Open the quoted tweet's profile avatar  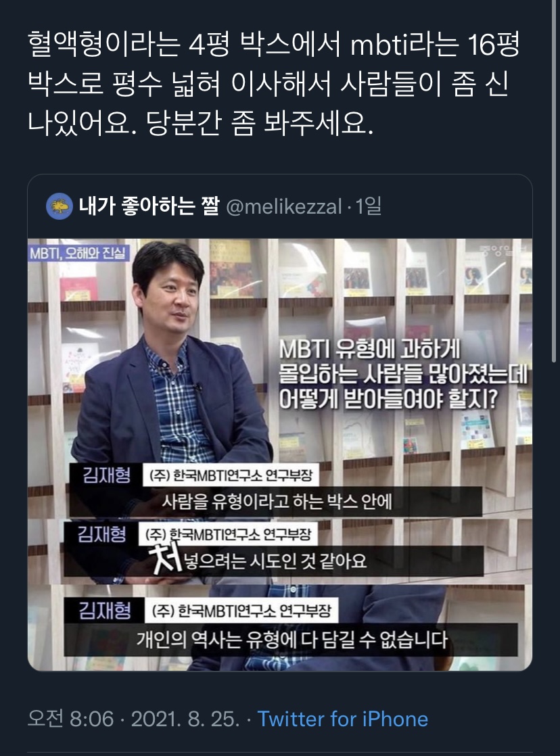tap(59, 206)
